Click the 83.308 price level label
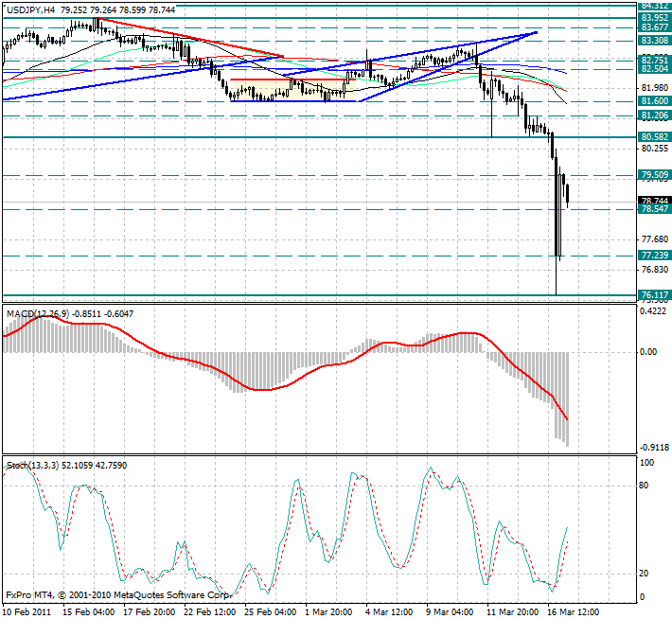 [x=654, y=41]
